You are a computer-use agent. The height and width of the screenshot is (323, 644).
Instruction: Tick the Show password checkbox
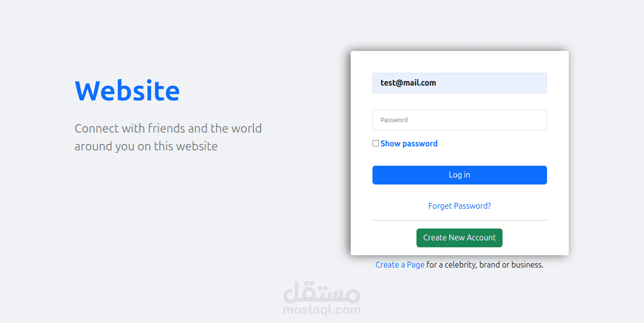(376, 143)
